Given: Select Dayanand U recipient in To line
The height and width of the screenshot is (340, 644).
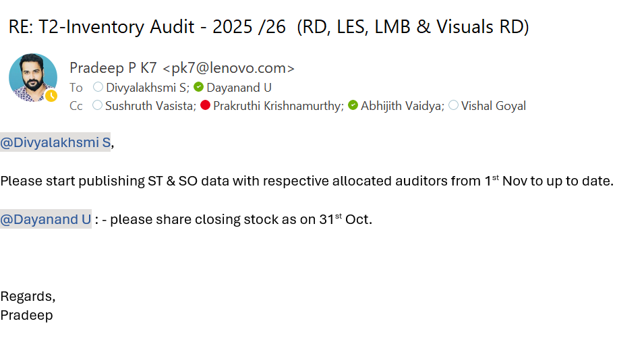Looking at the screenshot, I should (x=239, y=87).
